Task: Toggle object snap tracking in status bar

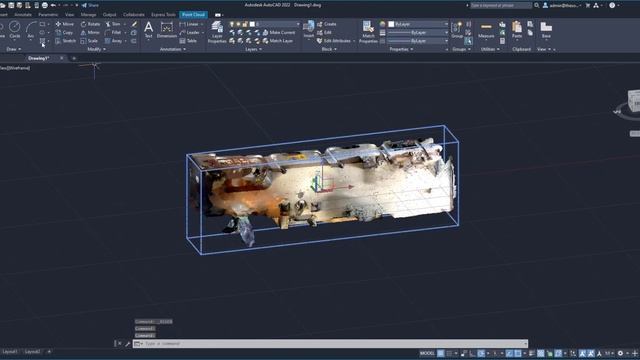Action: (509, 353)
